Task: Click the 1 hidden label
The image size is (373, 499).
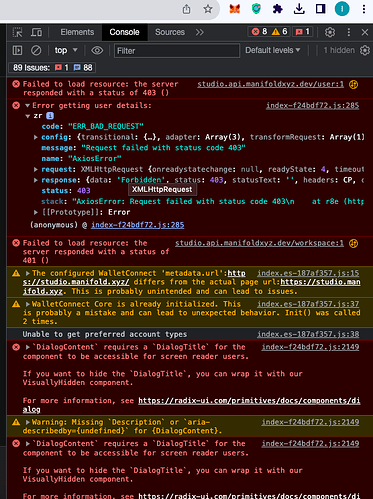Action: (x=339, y=50)
